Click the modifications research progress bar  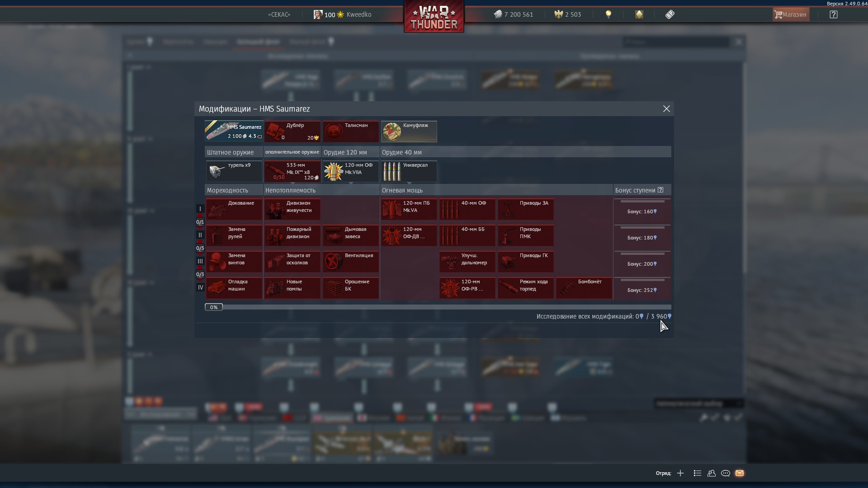[438, 307]
